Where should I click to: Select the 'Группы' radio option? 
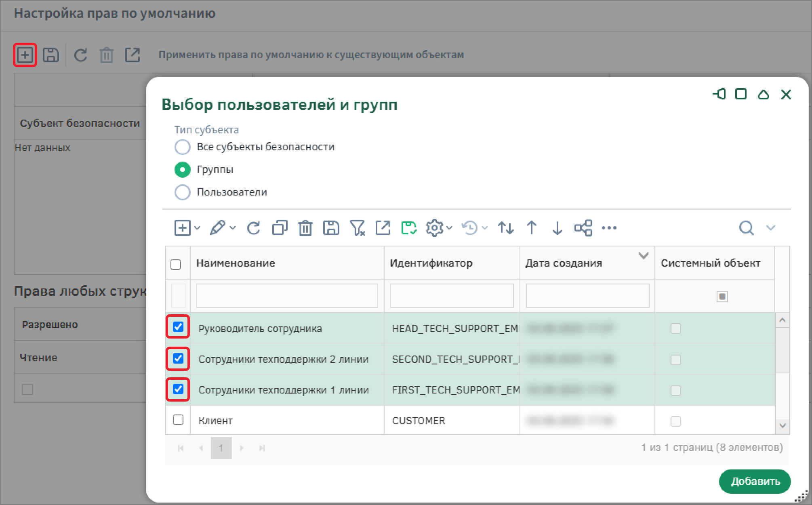click(x=183, y=170)
